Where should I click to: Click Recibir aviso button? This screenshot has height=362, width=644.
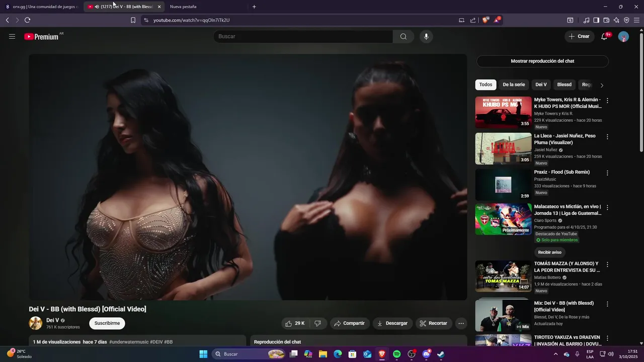pyautogui.click(x=549, y=252)
